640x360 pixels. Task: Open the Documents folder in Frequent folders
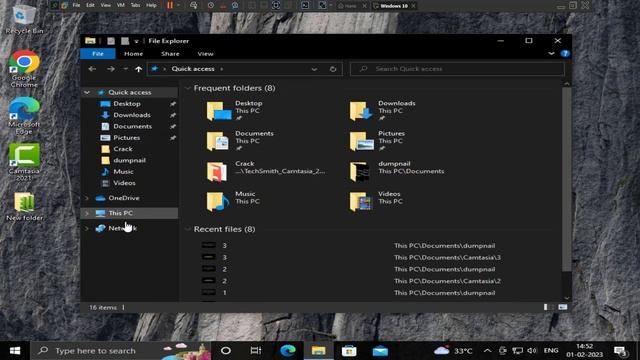click(x=240, y=141)
